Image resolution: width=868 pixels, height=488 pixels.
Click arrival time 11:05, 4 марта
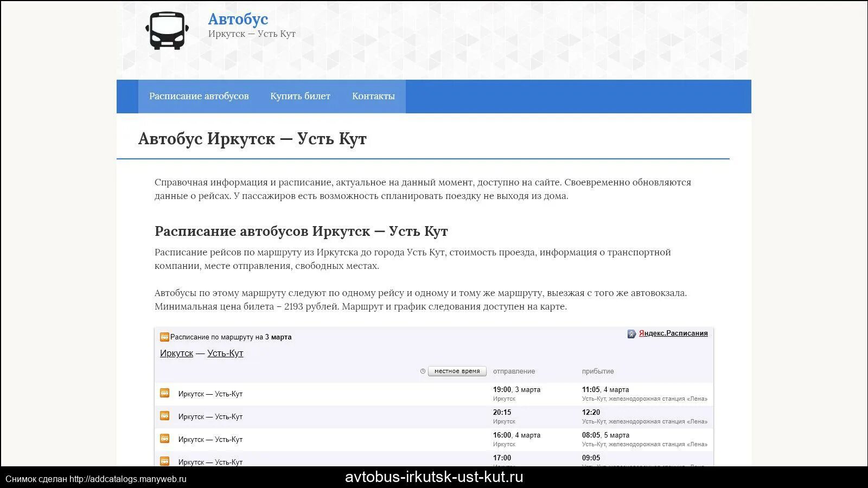click(x=605, y=389)
